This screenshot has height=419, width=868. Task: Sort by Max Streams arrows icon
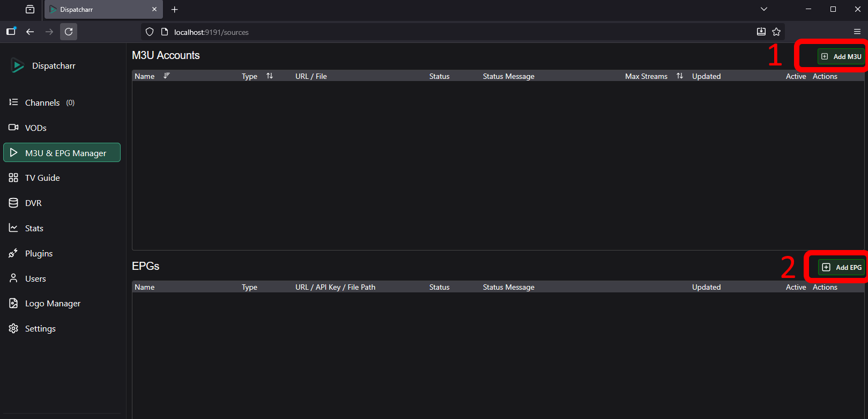[680, 76]
